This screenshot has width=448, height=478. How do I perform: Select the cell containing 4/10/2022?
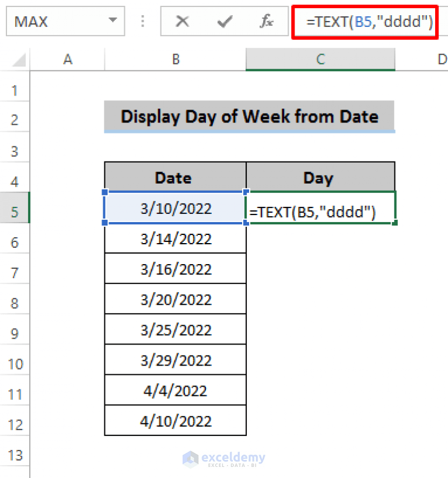175,421
